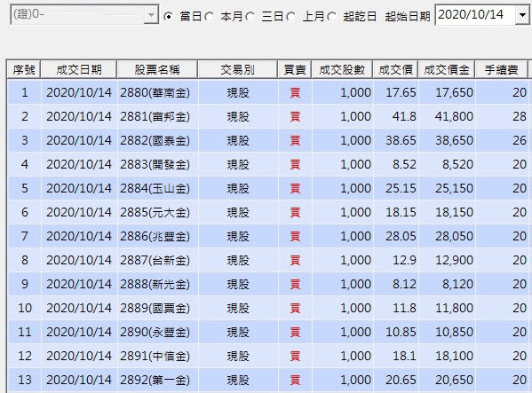The image size is (532, 393).
Task: Open the account (證)0- dropdown
Action: click(151, 14)
